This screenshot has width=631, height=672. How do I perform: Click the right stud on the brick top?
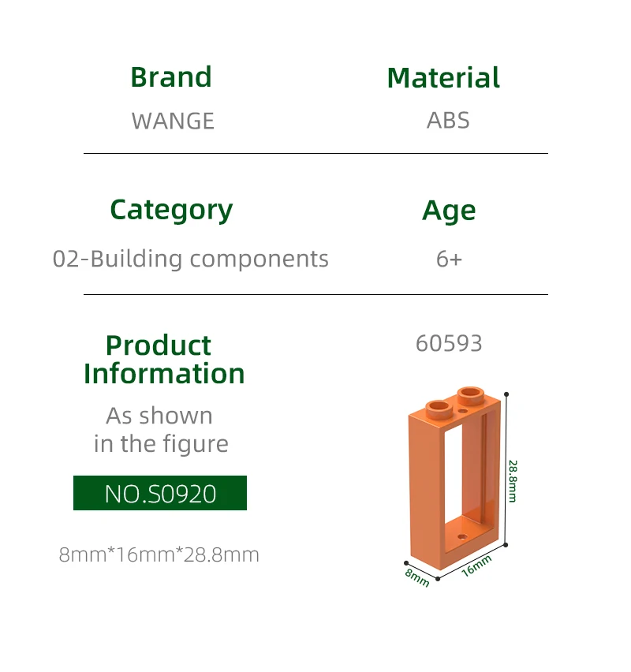point(471,393)
